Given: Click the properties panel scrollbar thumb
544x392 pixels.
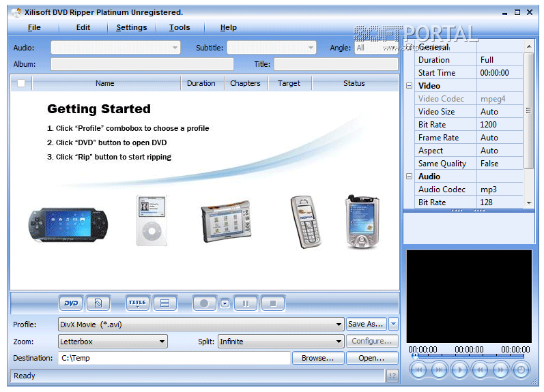Looking at the screenshot, I should coord(528,110).
